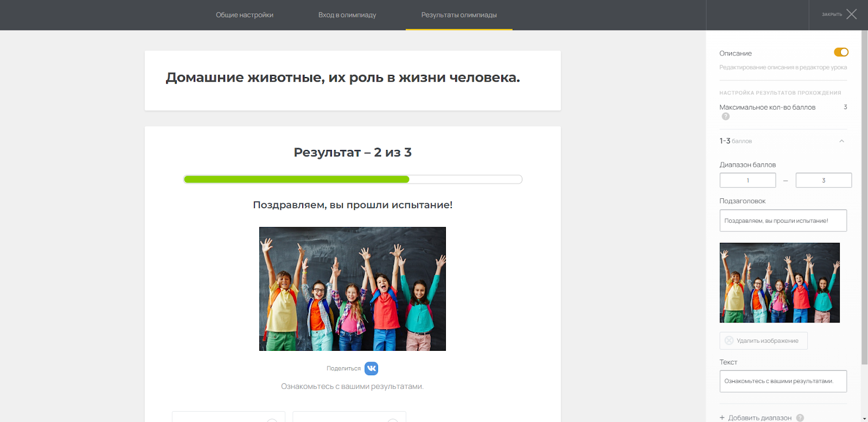Screen dimensions: 868x422
Task: Click the sidebar vertical scrollbar
Action: point(864,197)
